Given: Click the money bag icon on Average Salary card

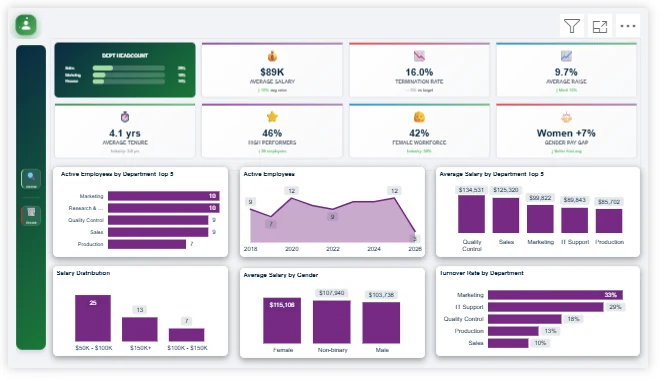Looking at the screenshot, I should (x=272, y=56).
